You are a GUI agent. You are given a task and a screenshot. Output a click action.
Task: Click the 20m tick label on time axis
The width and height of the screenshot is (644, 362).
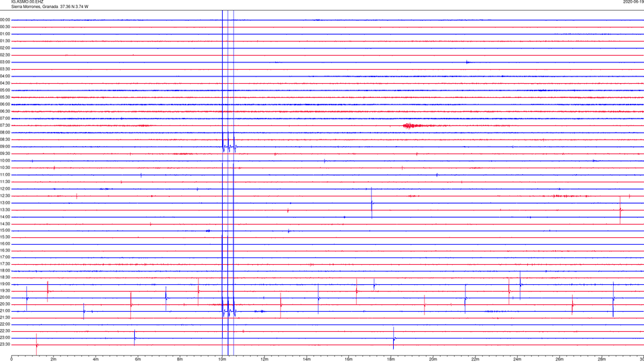433,359
